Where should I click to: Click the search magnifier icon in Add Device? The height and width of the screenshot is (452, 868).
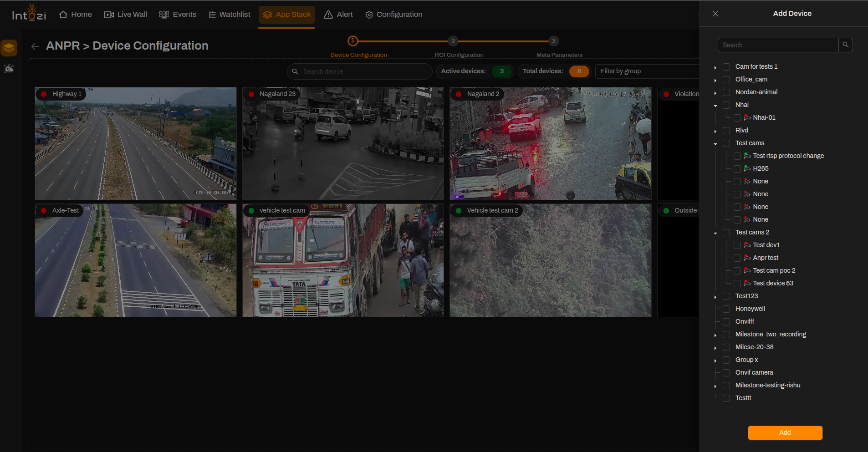[x=846, y=45]
